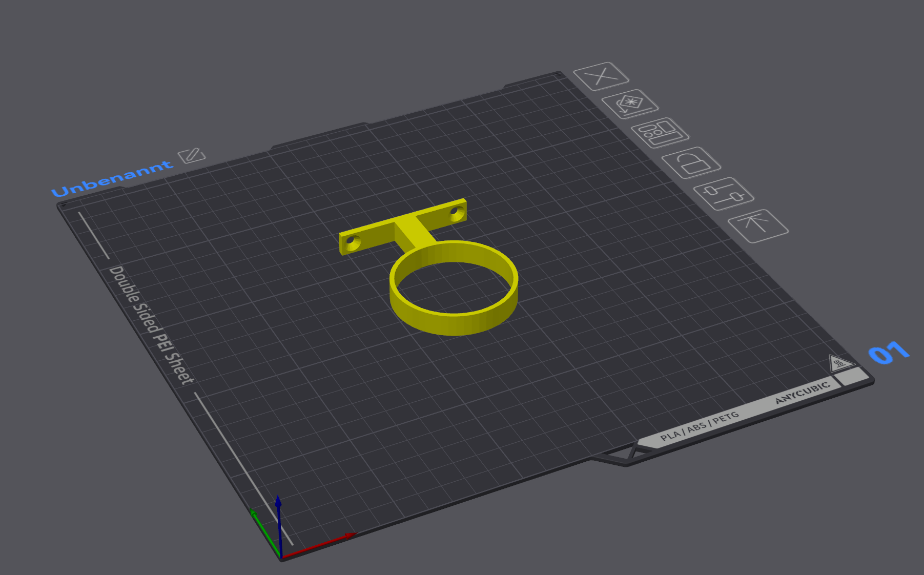Click the right mounting hole of bracket
The height and width of the screenshot is (575, 924).
coord(455,211)
